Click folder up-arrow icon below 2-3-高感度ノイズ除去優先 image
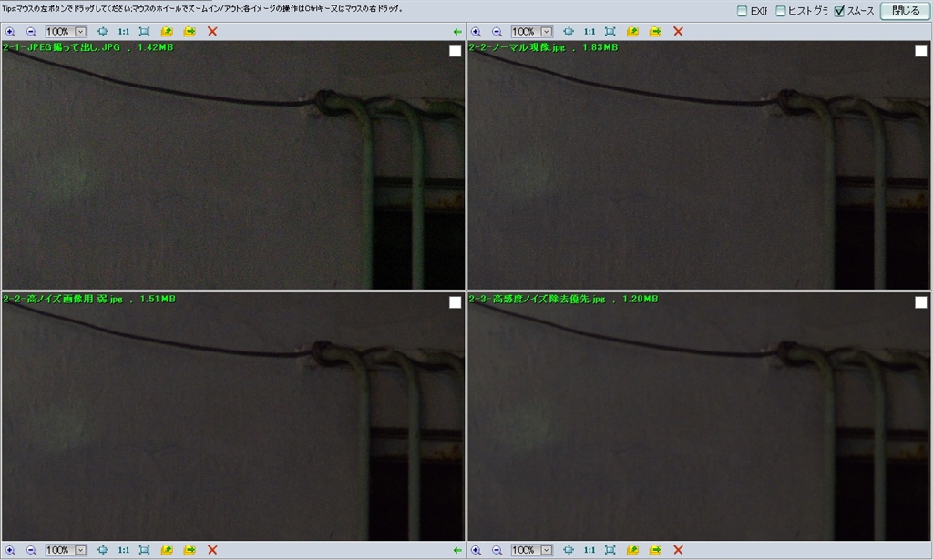 coord(633,550)
